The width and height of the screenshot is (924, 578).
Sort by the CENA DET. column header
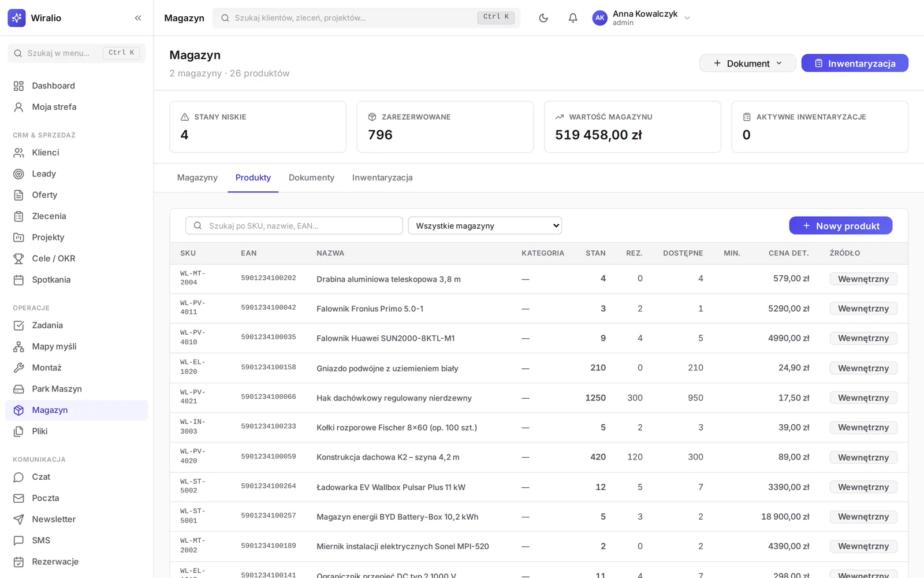(788, 253)
